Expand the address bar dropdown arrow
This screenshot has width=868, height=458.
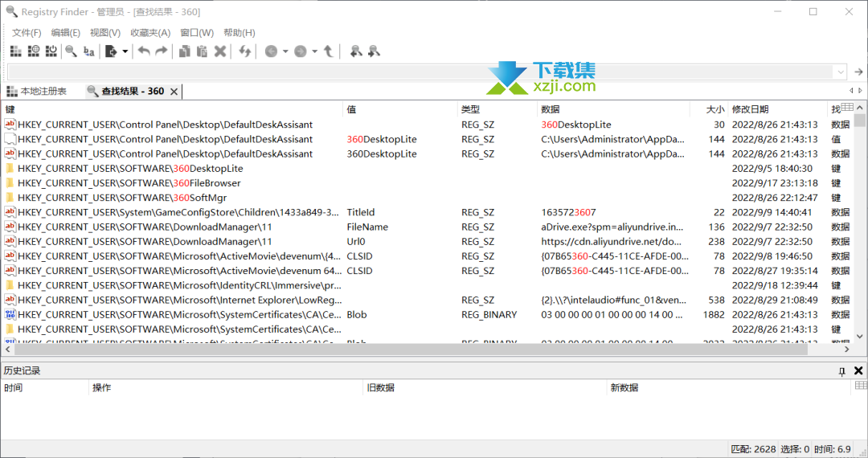[x=841, y=72]
